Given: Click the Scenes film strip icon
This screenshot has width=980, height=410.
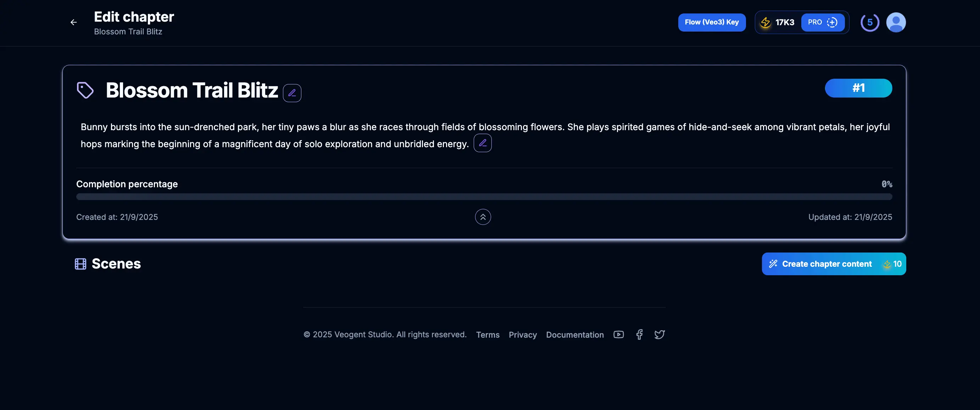Looking at the screenshot, I should 80,264.
